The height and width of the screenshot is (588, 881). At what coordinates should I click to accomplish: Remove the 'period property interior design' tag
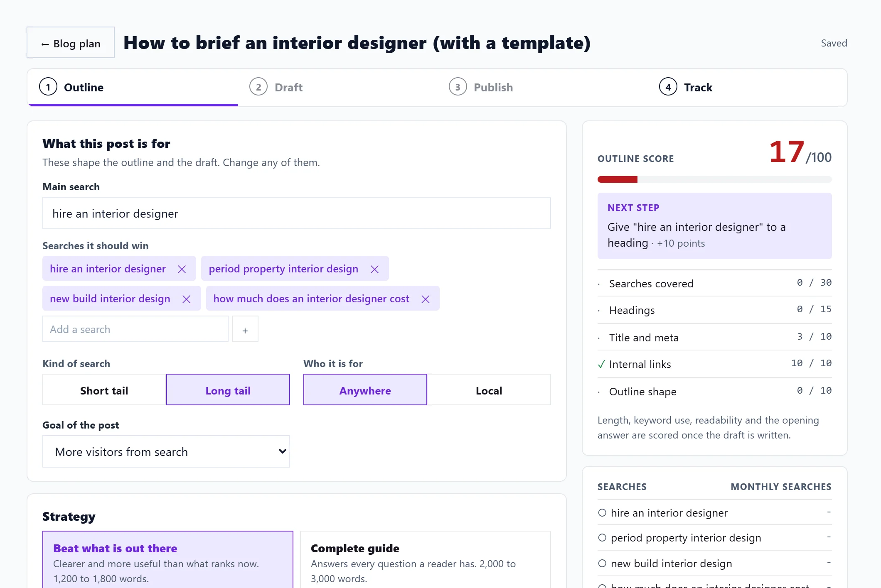[374, 269]
